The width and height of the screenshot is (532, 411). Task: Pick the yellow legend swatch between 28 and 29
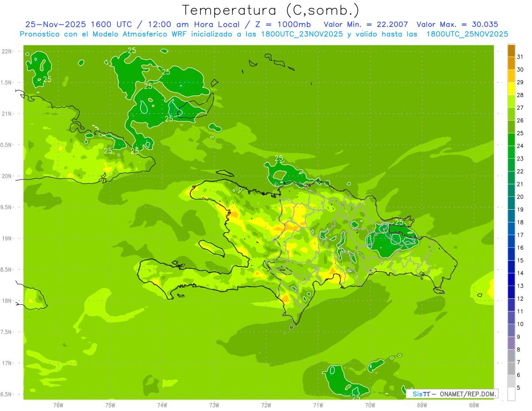511,88
